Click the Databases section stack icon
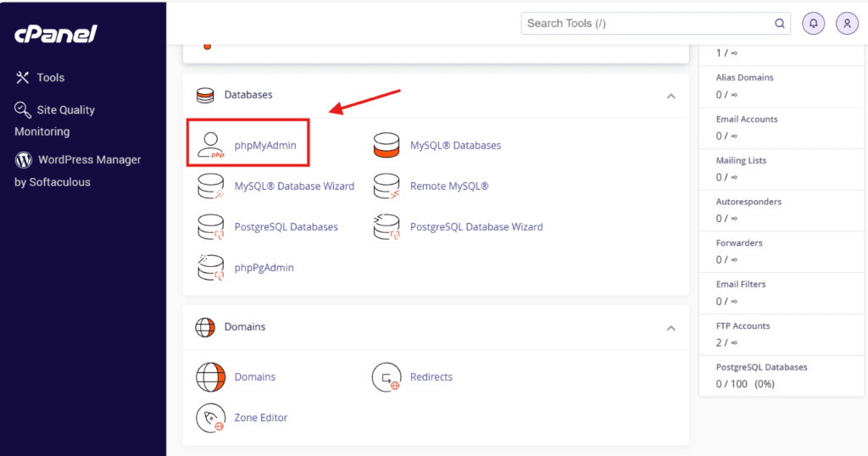Viewport: 868px width, 456px height. (x=205, y=95)
